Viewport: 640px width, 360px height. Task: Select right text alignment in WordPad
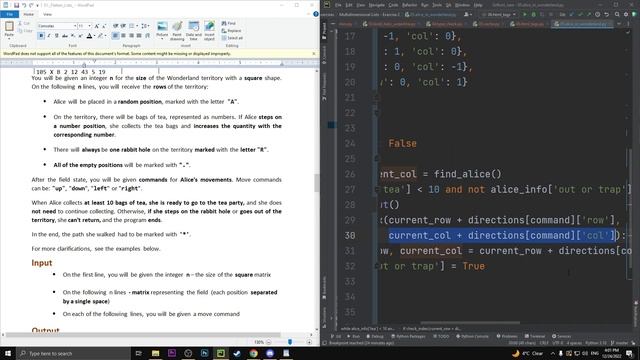tap(131, 36)
